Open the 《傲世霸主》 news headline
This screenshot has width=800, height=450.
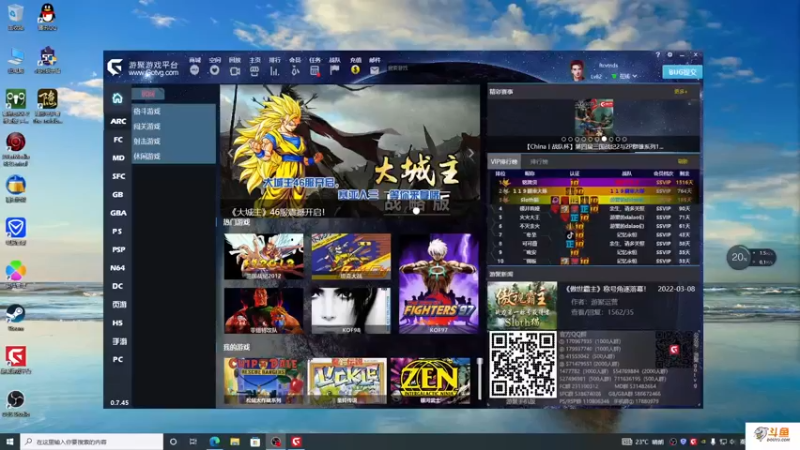[x=606, y=289]
